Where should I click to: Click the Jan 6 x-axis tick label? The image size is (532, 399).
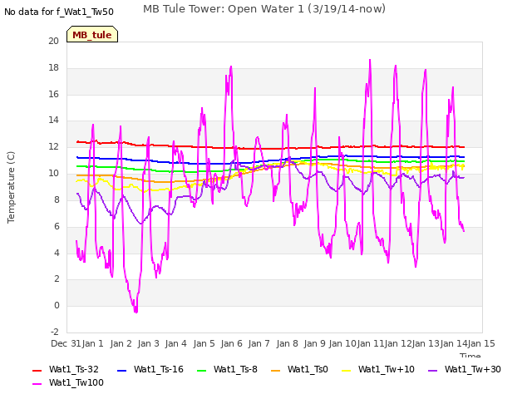[x=231, y=343]
